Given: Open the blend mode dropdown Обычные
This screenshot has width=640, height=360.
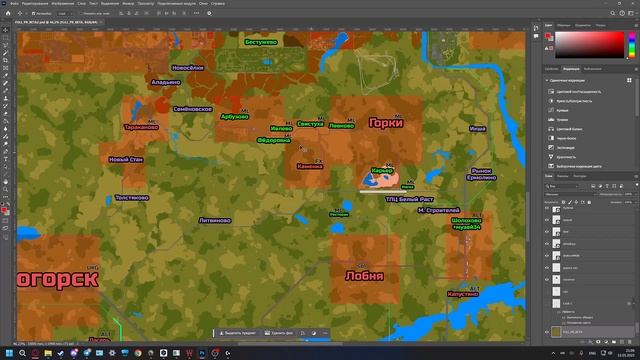Looking at the screenshot, I should (570, 194).
